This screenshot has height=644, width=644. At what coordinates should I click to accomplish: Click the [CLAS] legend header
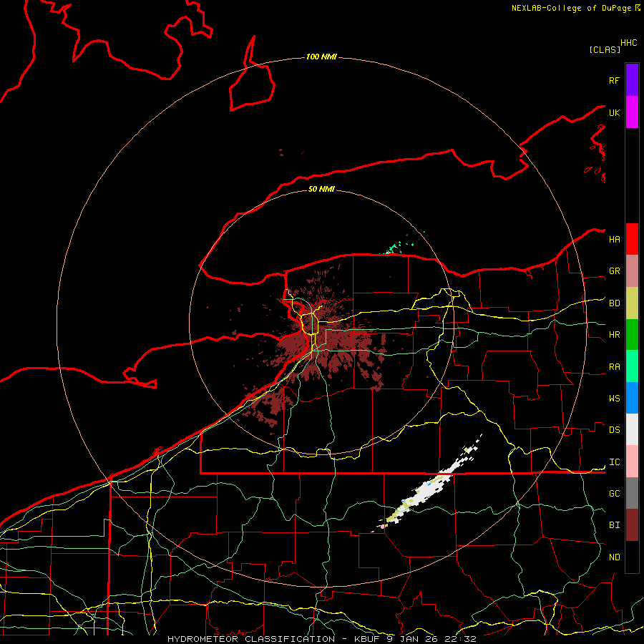pos(605,49)
